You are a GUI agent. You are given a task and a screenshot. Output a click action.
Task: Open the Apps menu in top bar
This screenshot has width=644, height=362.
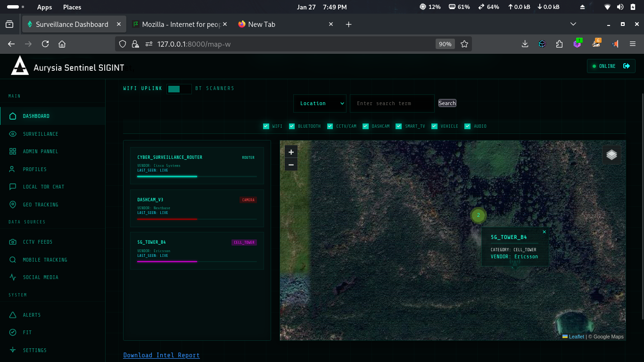[45, 7]
